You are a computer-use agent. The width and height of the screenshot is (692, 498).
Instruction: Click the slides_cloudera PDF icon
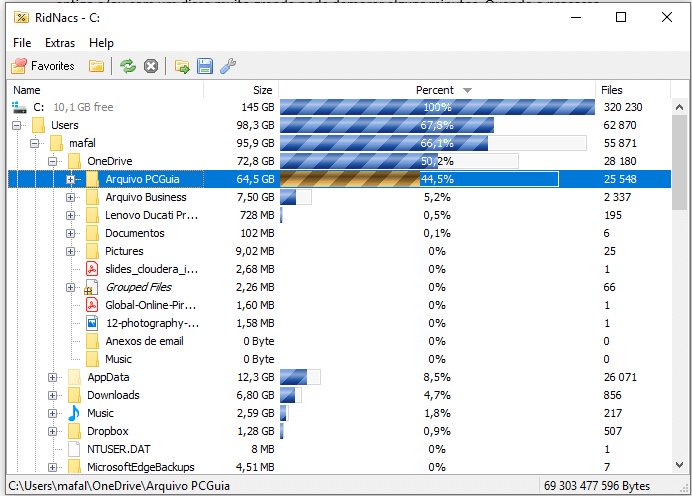coord(92,269)
